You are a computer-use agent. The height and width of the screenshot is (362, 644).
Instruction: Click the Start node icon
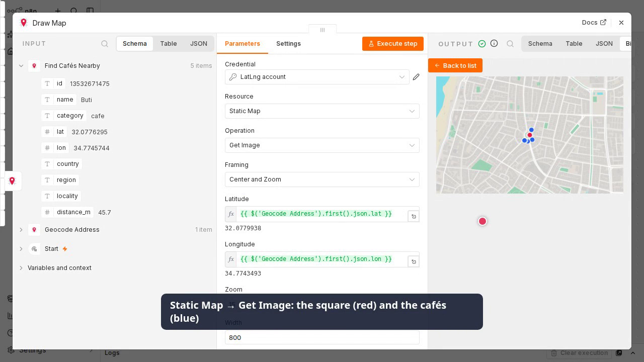34,249
